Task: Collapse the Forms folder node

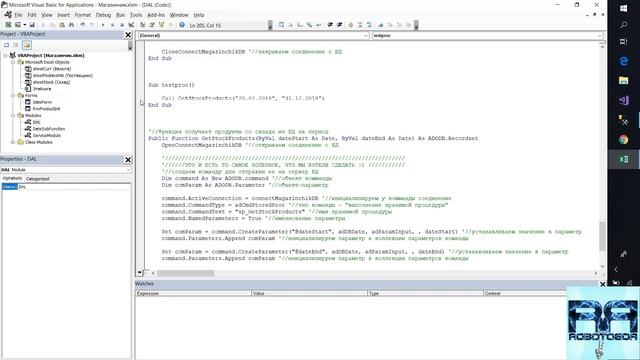Action: (13, 96)
